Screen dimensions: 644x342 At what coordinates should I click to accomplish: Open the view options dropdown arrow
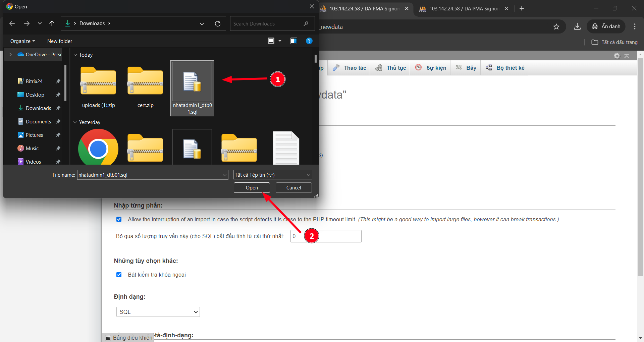click(280, 41)
